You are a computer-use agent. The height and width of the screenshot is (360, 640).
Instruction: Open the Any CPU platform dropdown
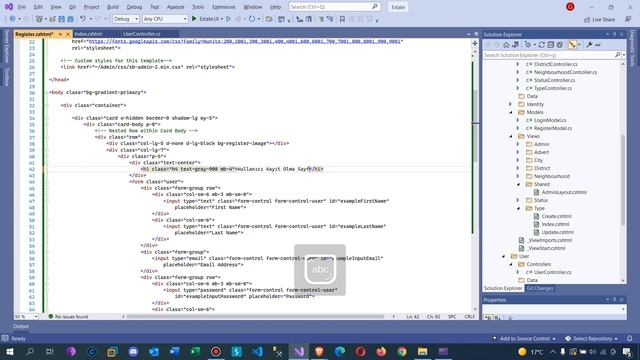point(165,19)
